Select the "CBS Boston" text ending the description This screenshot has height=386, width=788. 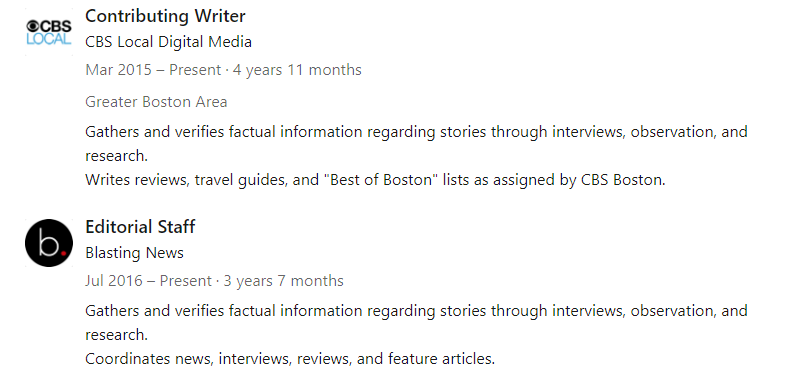tap(621, 180)
